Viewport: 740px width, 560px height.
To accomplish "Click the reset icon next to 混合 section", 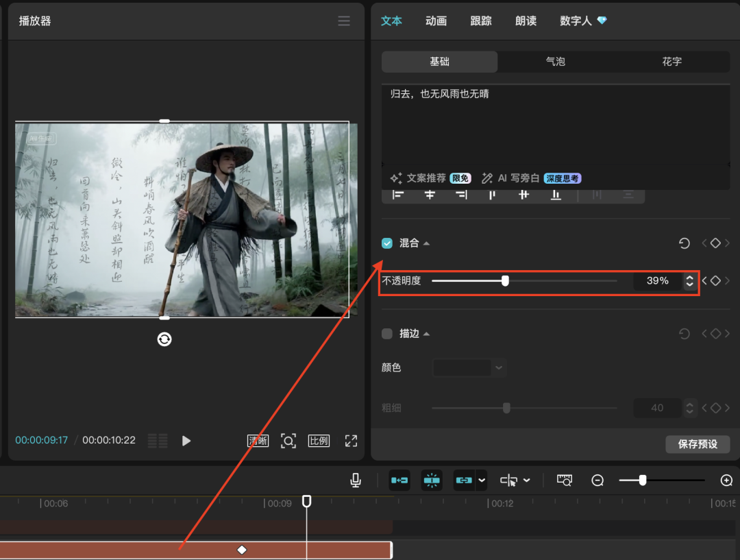I will click(x=684, y=243).
